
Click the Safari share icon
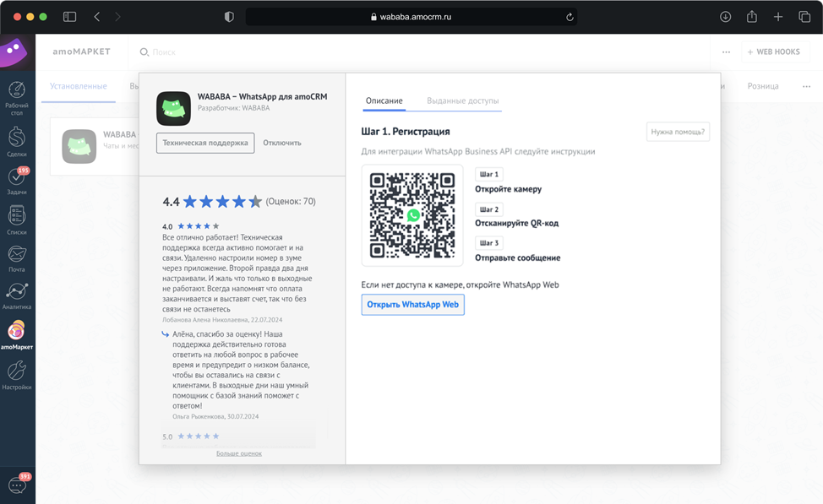pyautogui.click(x=752, y=16)
